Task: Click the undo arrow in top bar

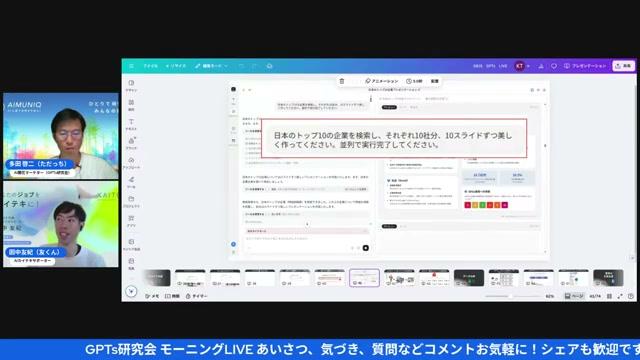Action: (x=242, y=66)
